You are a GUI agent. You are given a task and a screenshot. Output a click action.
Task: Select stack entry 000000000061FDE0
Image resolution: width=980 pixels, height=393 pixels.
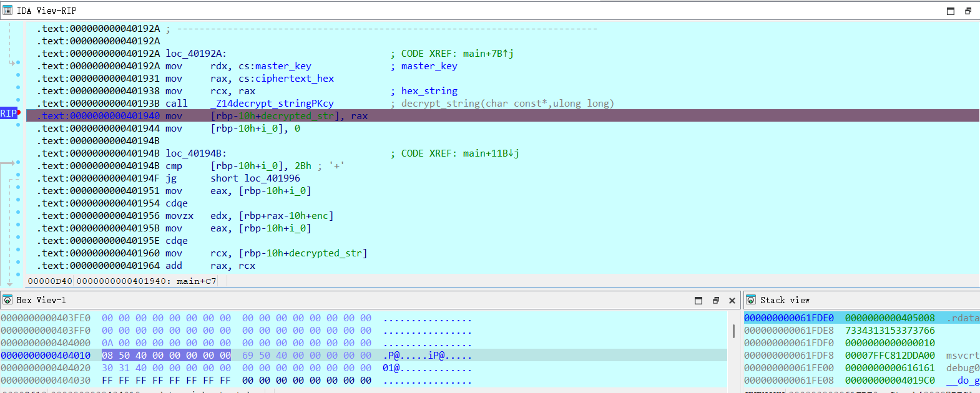pos(788,318)
